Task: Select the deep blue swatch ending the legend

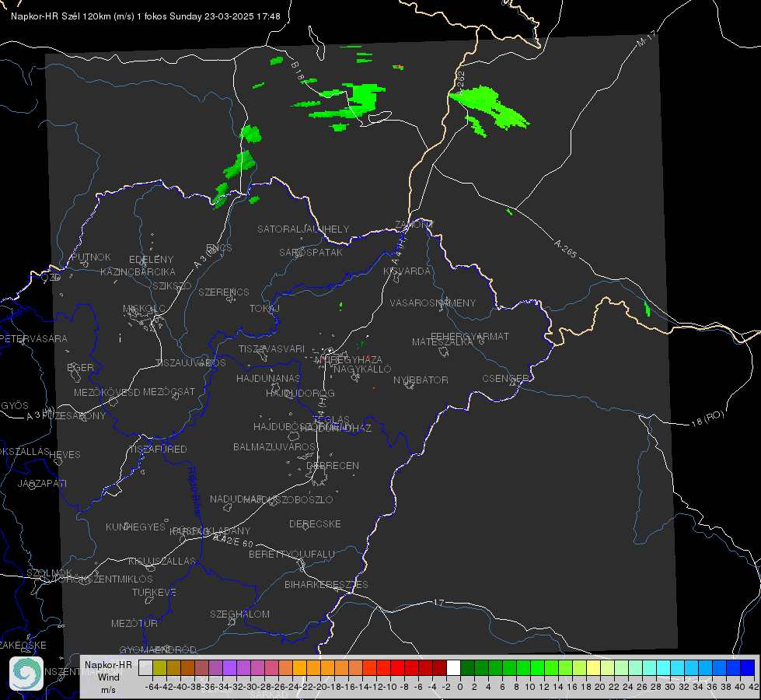Action: 748,667
